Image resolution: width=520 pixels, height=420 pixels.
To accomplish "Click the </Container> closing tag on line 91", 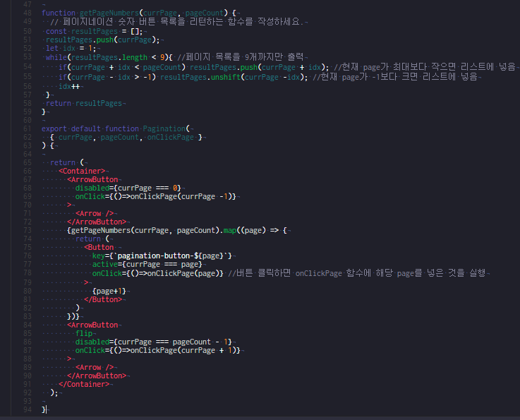I will click(84, 384).
